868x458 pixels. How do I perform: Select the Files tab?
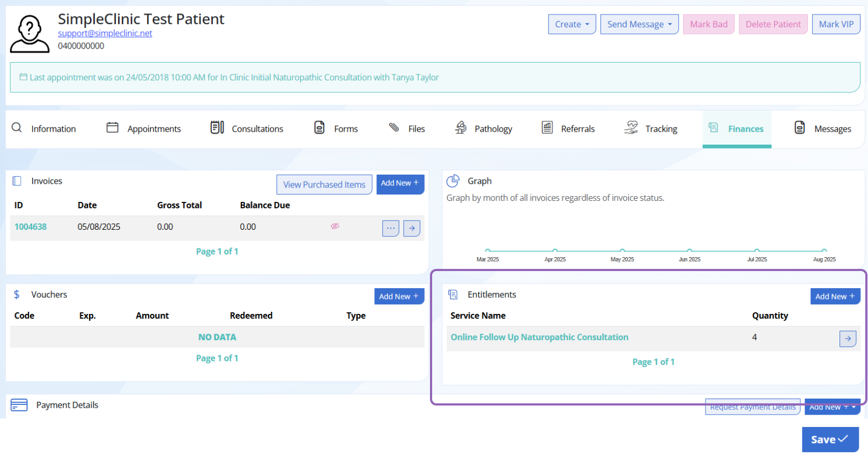point(407,129)
